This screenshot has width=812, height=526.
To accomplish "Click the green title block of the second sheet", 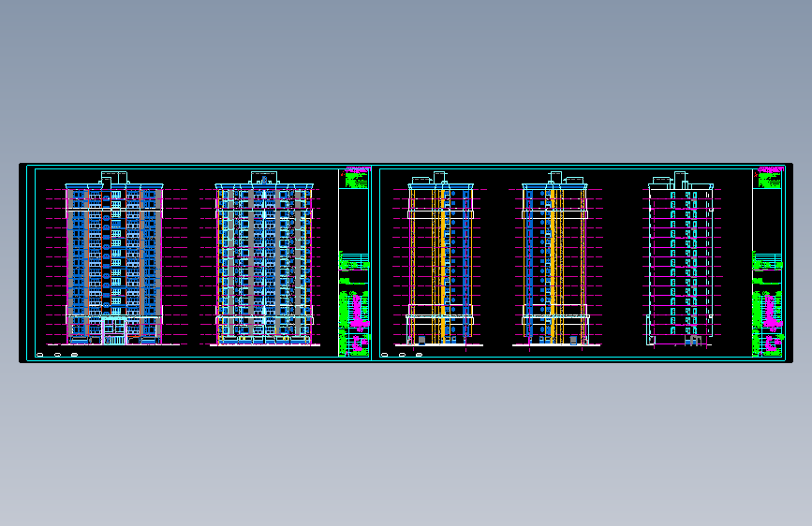I will pos(768,262).
